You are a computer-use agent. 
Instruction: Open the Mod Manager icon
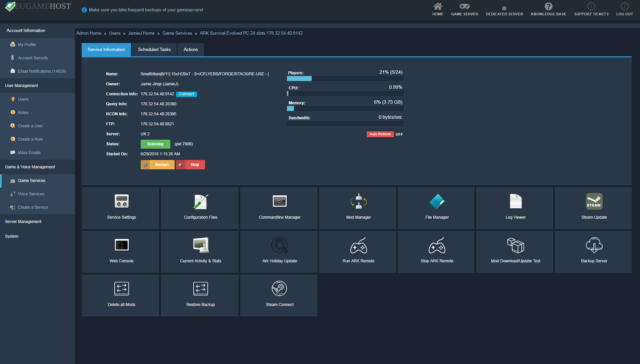pos(358,201)
